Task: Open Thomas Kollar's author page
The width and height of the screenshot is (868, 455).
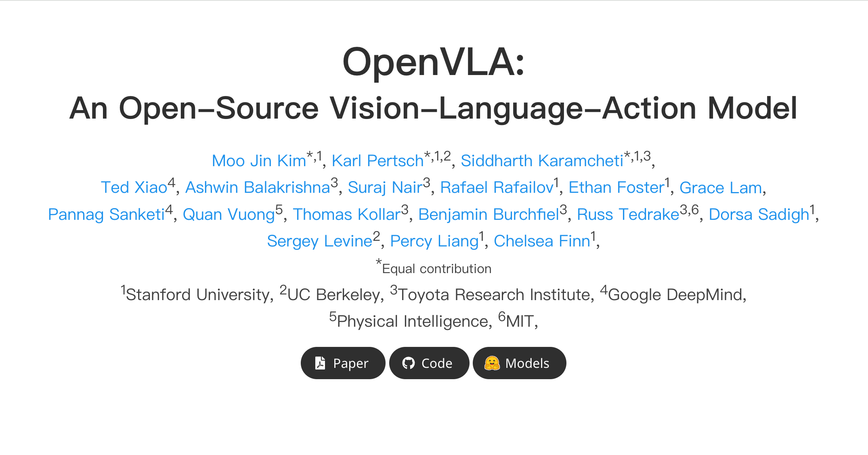Action: (x=346, y=214)
